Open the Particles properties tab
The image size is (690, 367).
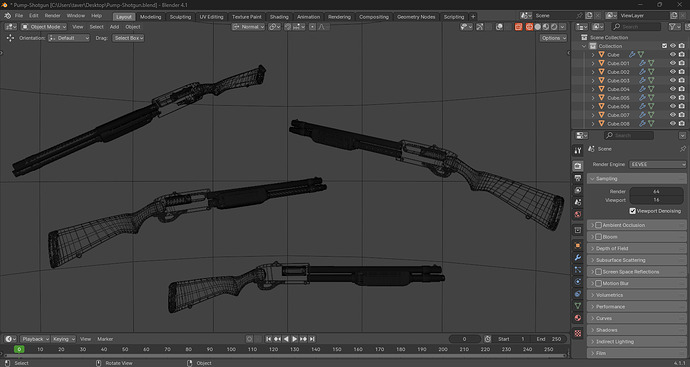point(578,270)
